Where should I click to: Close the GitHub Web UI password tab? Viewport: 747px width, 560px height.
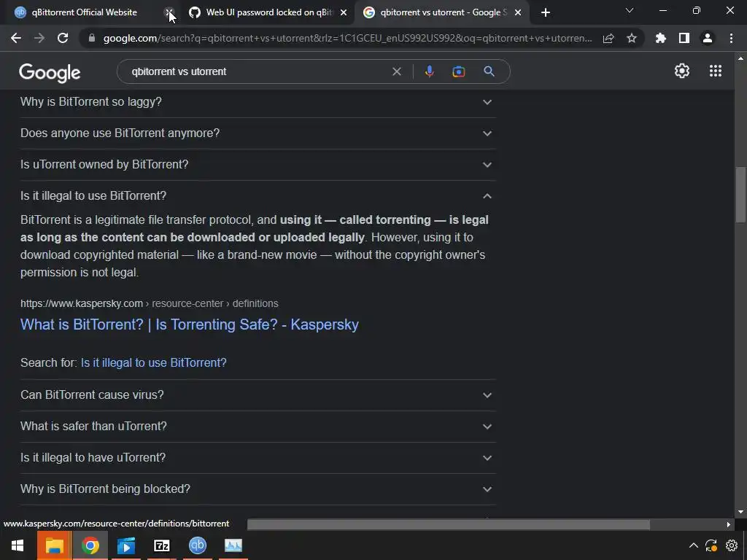click(344, 12)
